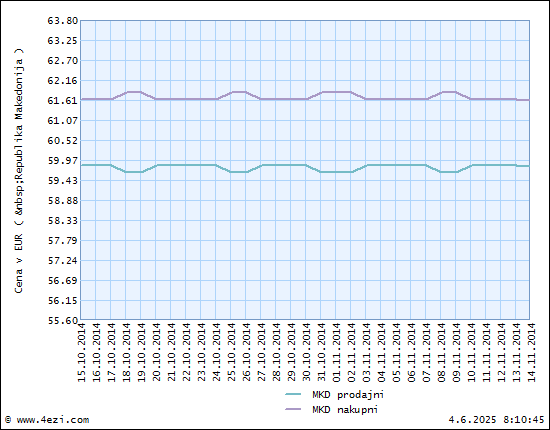Click the 62.70 y-axis value label
The height and width of the screenshot is (430, 550).
(x=62, y=61)
